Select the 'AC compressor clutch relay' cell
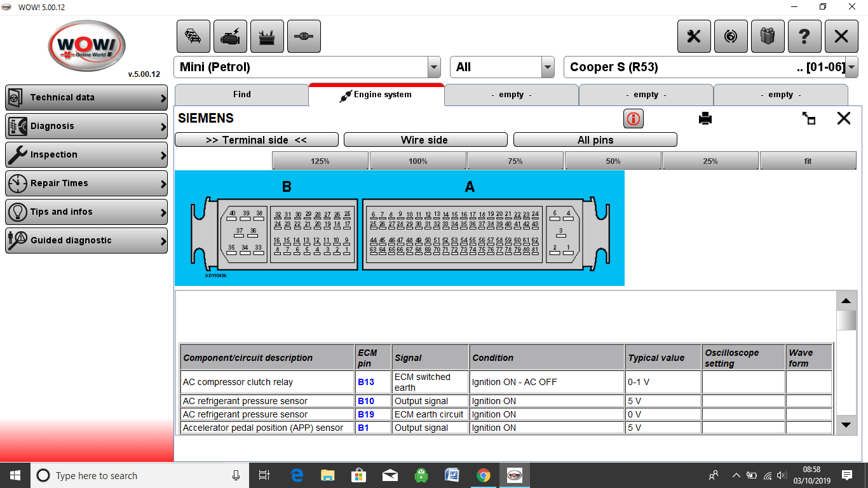The height and width of the screenshot is (488, 868). click(268, 383)
